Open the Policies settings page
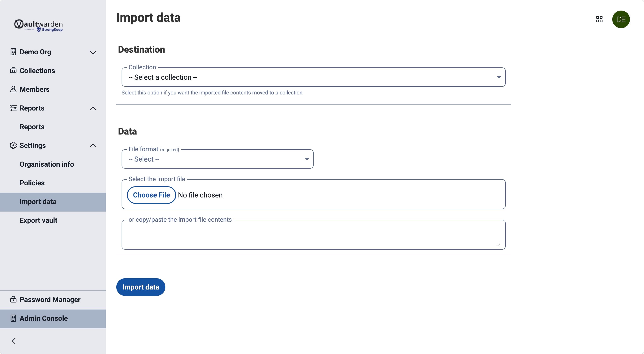 [32, 183]
